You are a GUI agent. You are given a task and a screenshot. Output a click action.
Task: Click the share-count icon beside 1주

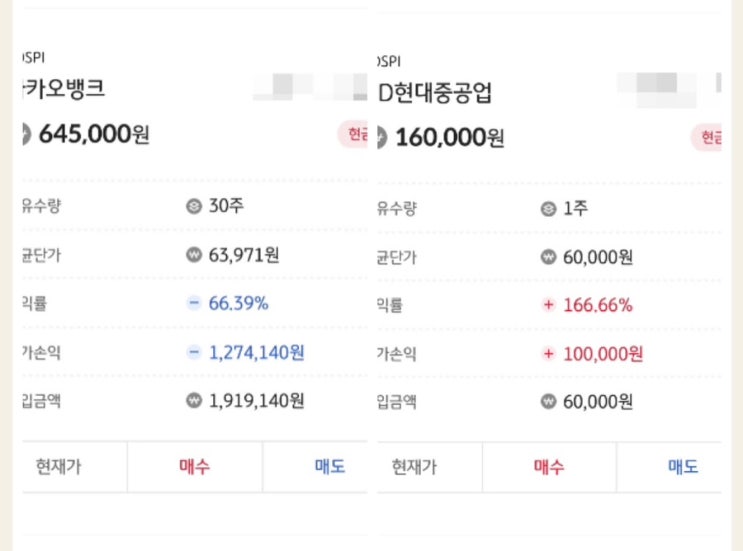(547, 209)
